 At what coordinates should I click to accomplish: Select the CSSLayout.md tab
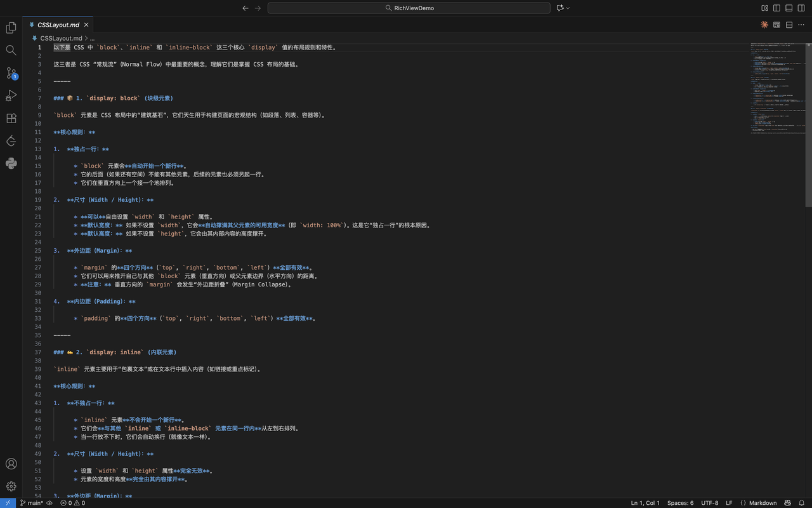pyautogui.click(x=58, y=24)
